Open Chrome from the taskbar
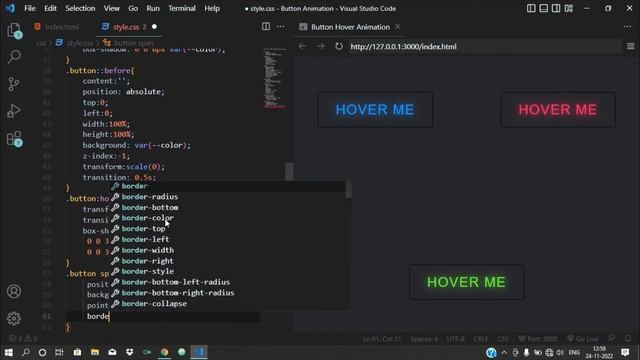Viewport: 640px width, 360px height. pyautogui.click(x=164, y=352)
